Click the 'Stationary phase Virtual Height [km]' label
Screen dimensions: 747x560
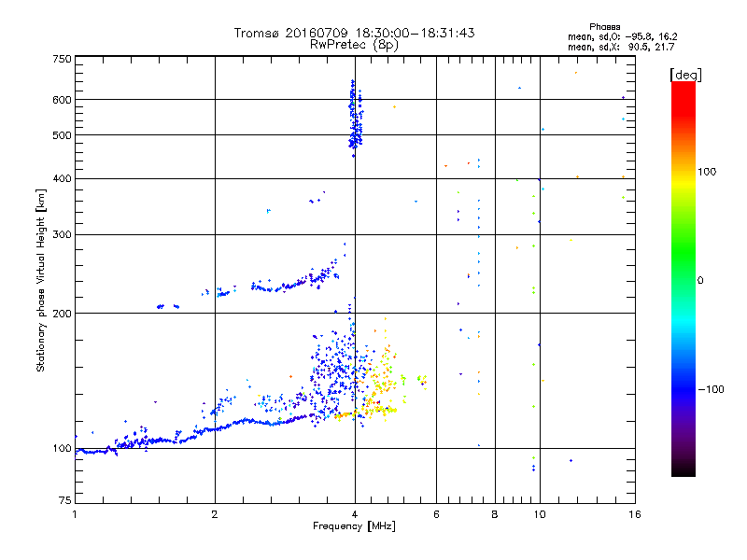[41, 280]
